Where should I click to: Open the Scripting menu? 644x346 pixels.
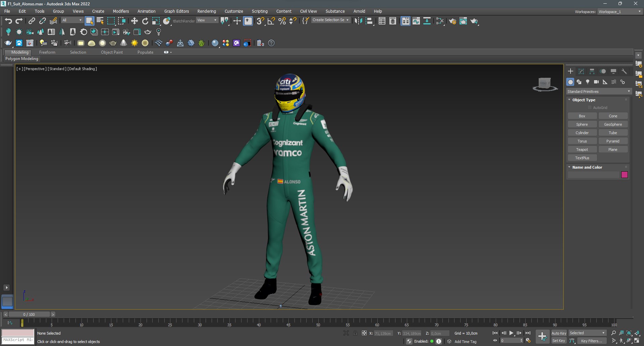coord(260,11)
